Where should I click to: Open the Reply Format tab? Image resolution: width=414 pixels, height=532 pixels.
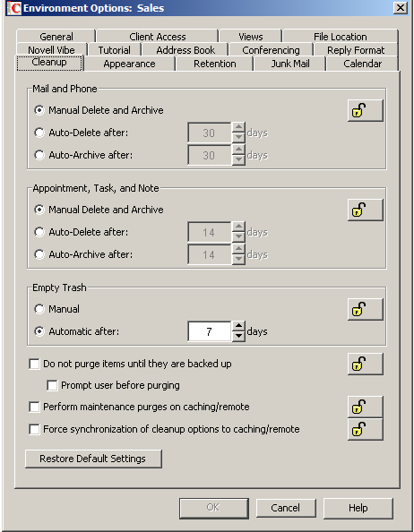tap(356, 50)
